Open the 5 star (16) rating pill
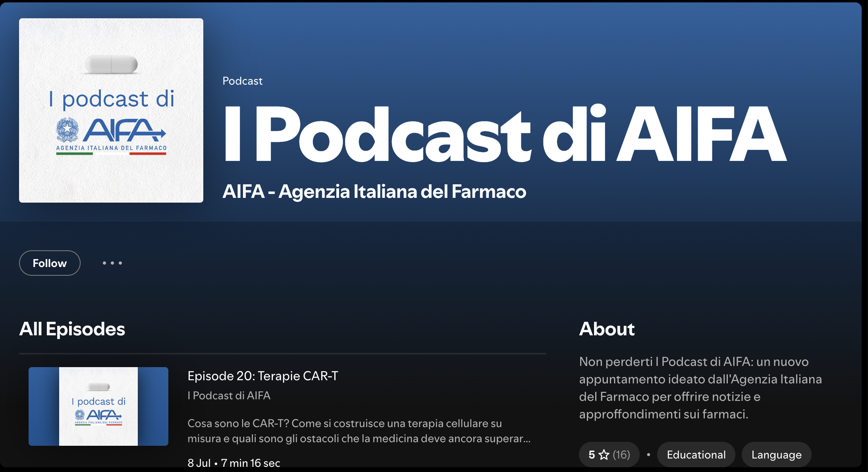 [609, 455]
